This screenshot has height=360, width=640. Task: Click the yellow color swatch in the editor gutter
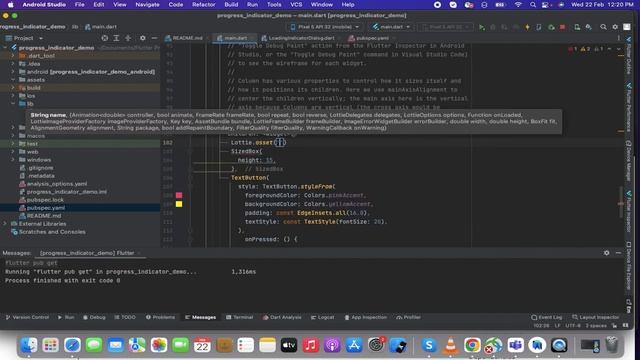click(x=179, y=204)
